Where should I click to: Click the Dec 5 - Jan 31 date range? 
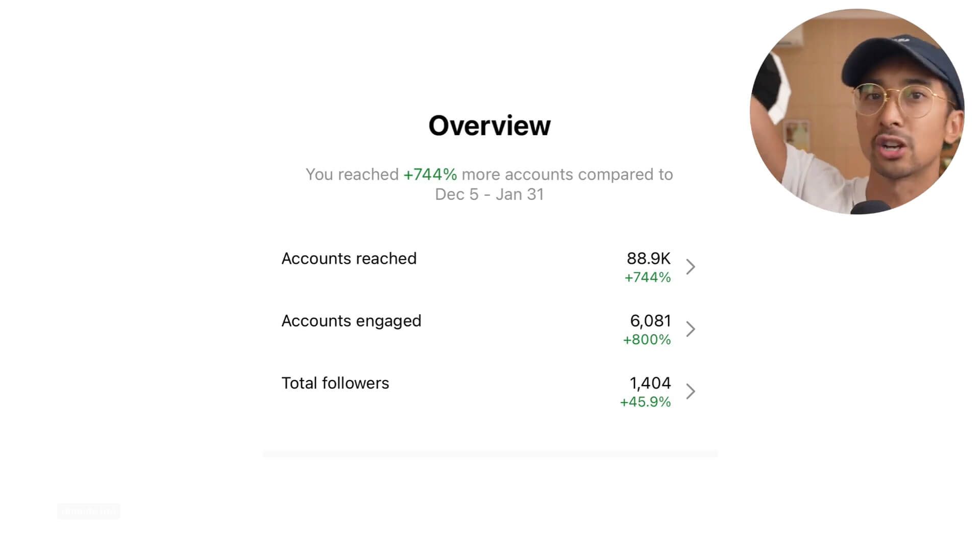(489, 194)
